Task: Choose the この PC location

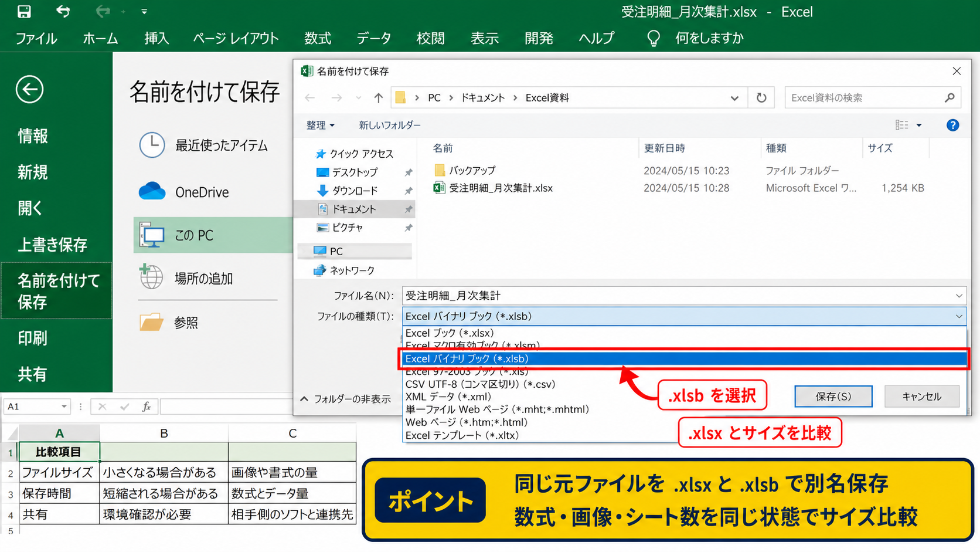Action: click(213, 235)
